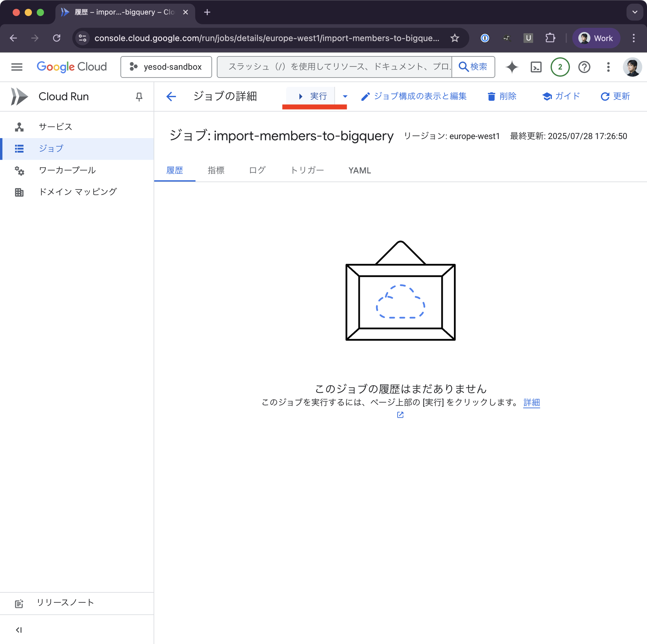This screenshot has width=647, height=644.
Task: Click the browser address bar URL
Action: 267,38
